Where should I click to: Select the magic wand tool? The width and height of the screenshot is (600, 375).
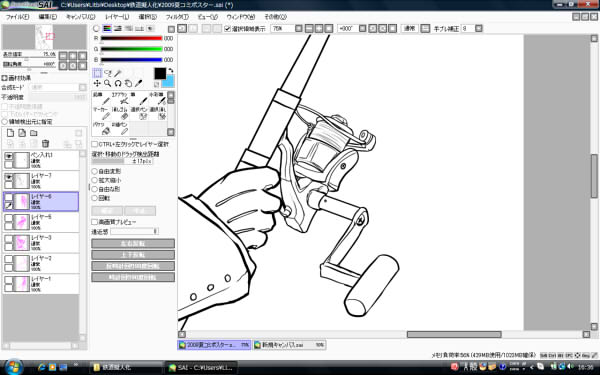tap(118, 73)
